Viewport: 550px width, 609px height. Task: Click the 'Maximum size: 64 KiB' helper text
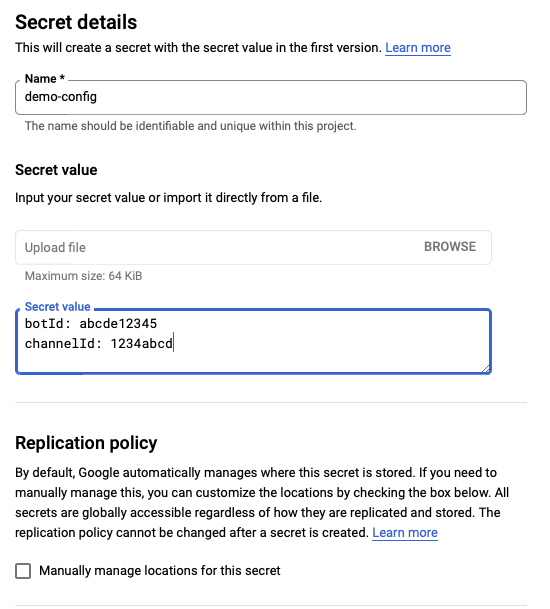tap(84, 276)
